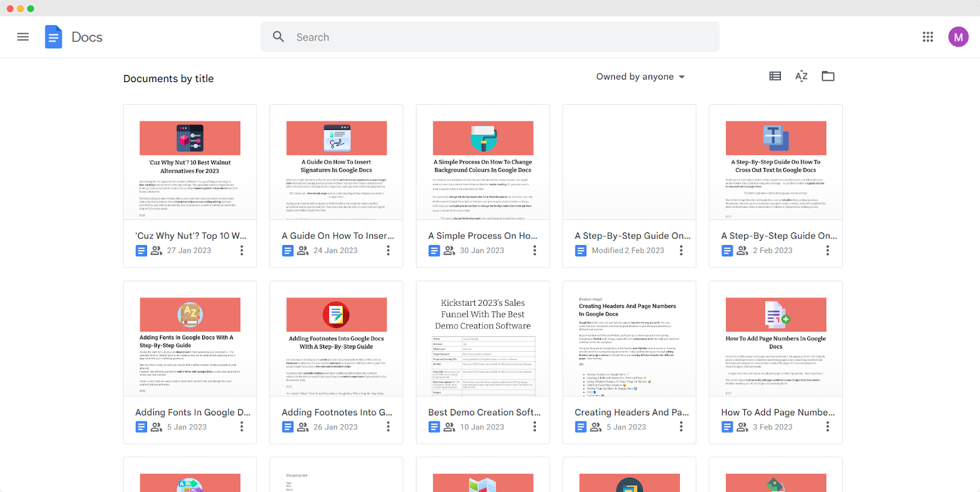Open the "Kickstart 2023's Sales Funnel" thumbnail
The width and height of the screenshot is (980, 492).
[x=483, y=339]
